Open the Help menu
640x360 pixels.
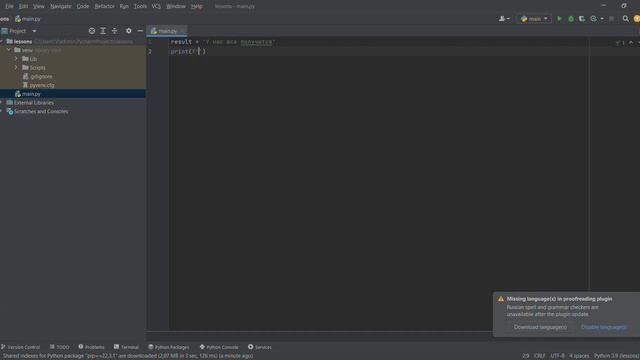click(197, 6)
